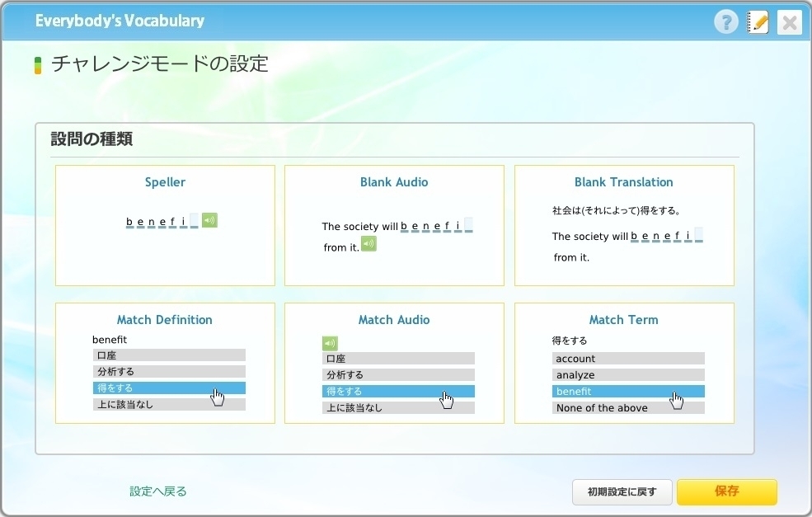The width and height of the screenshot is (812, 517).
Task: Select '上に該当なし' in Match Audio card
Action: coord(398,407)
